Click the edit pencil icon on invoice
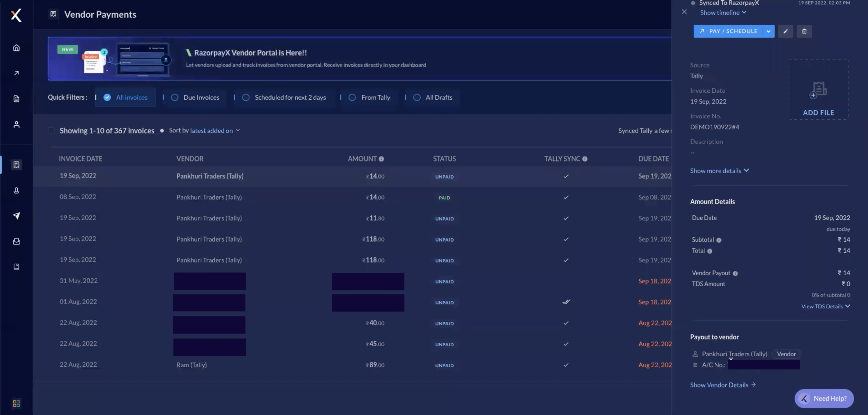This screenshot has height=415, width=868. 786,31
